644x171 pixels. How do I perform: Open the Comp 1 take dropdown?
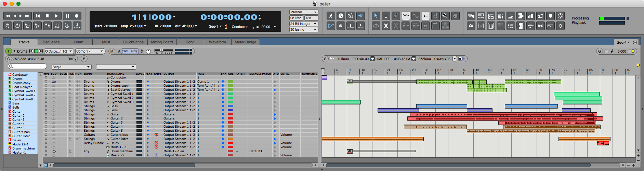point(90,51)
